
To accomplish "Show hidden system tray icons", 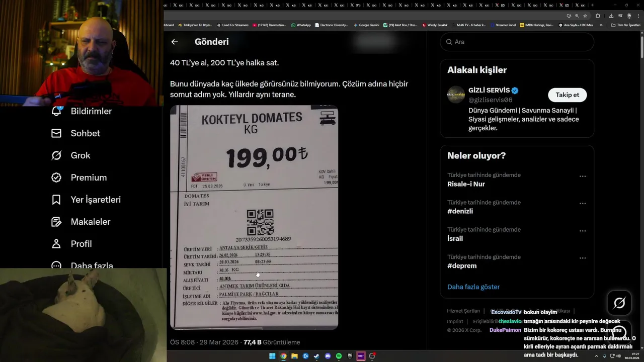I will pos(596,356).
